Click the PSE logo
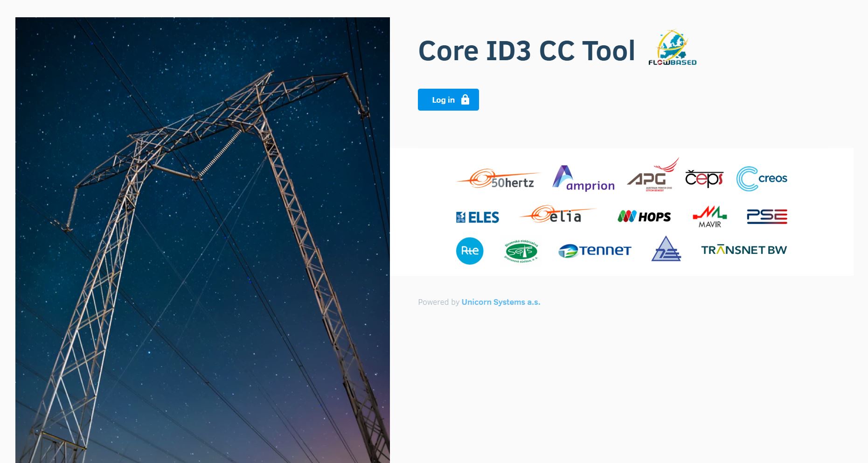Image resolution: width=868 pixels, height=463 pixels. tap(767, 217)
